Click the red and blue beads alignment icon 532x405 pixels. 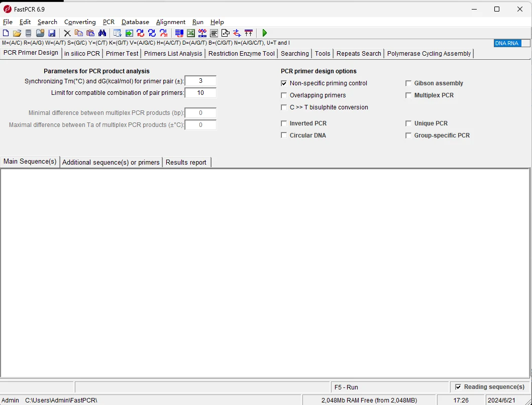202,33
